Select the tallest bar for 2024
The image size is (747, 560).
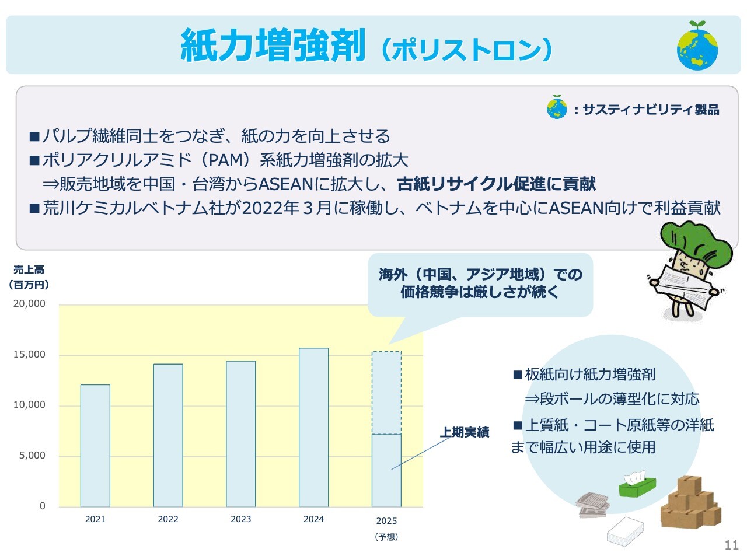point(313,427)
